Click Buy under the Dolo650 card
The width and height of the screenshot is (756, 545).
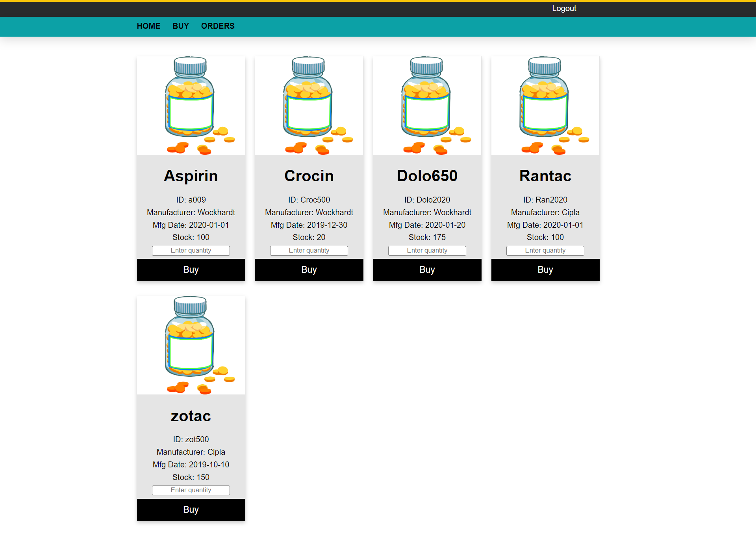click(x=427, y=270)
